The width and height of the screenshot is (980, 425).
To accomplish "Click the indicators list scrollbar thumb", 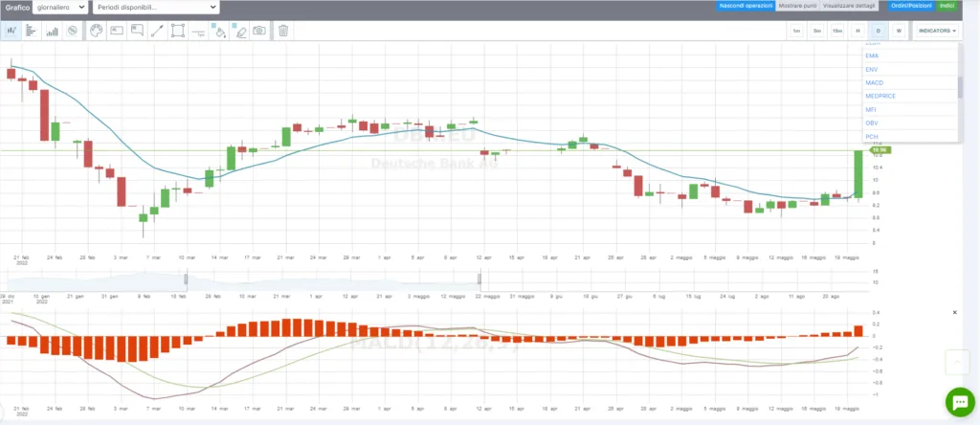I will (x=960, y=88).
